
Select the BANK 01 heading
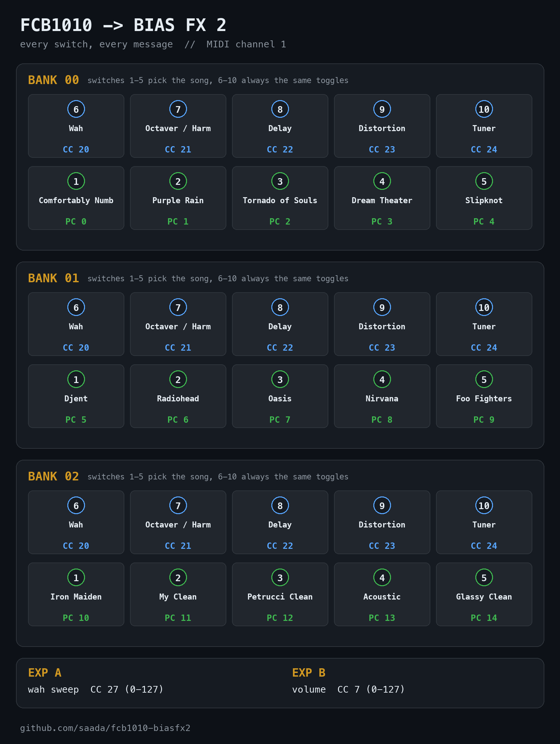point(53,278)
